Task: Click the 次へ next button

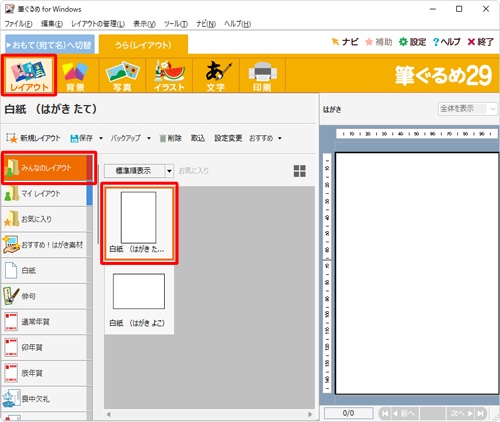Action: pos(461,413)
